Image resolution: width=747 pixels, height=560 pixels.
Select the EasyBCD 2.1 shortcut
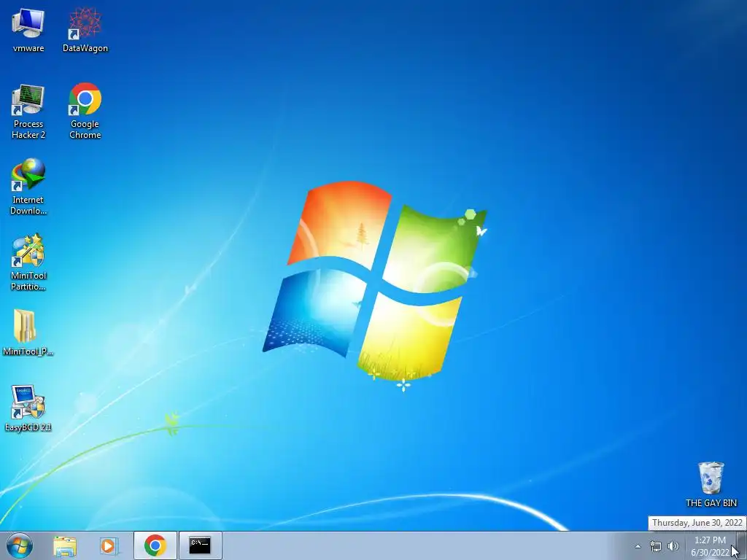coord(28,408)
